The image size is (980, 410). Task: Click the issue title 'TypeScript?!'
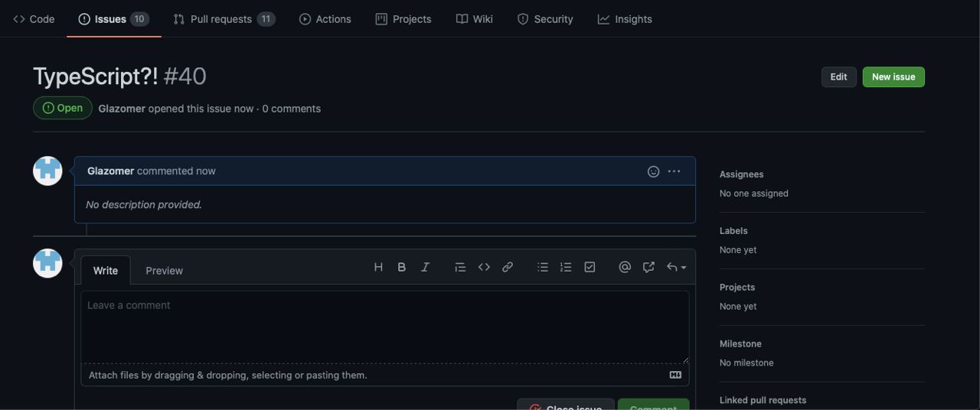pyautogui.click(x=96, y=76)
